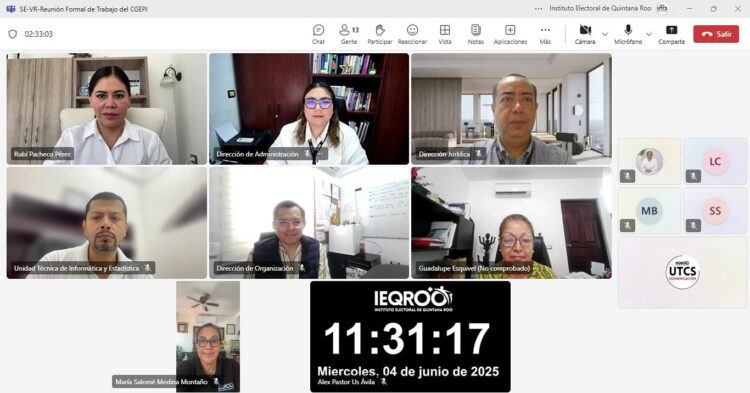Raise hand with Participar icon

point(380,34)
